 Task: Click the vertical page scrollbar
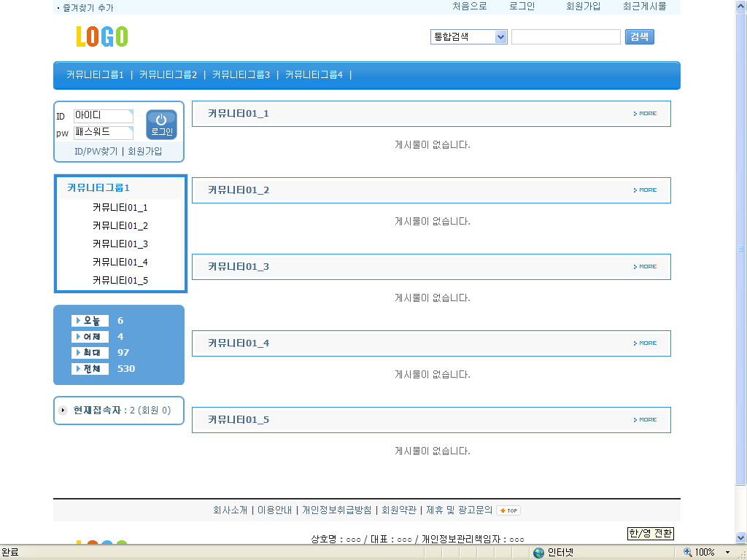(x=741, y=248)
